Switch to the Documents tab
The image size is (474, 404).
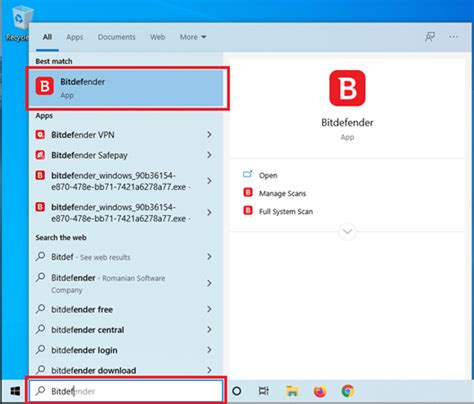[x=116, y=37]
